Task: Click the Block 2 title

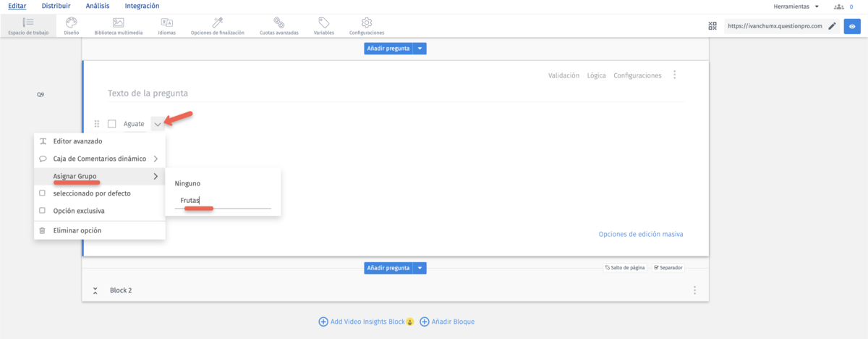Action: pos(121,290)
